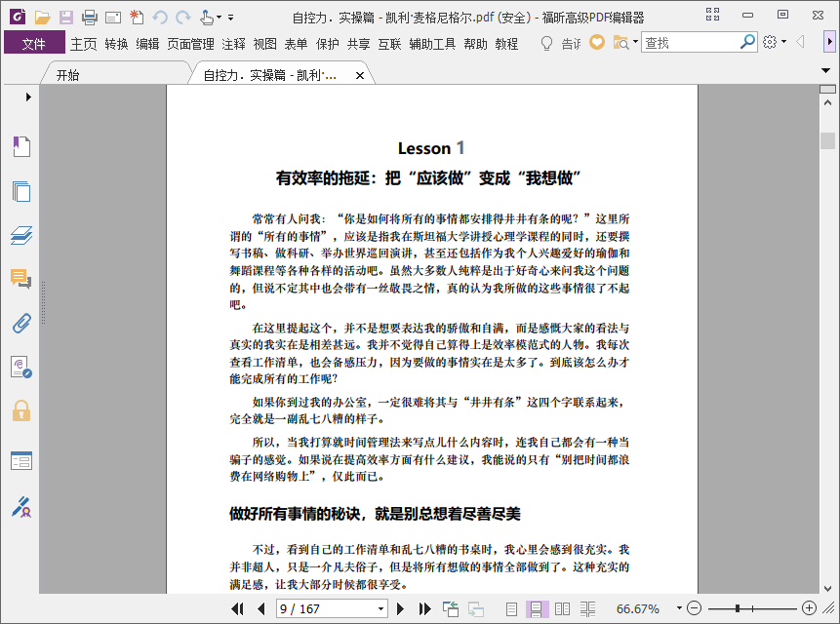Viewport: 840px width, 624px height.
Task: Toggle the ribbon display mode icon
Action: pos(712,15)
